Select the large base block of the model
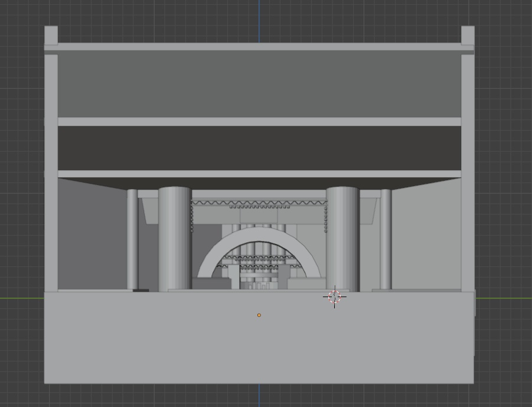 [259, 338]
